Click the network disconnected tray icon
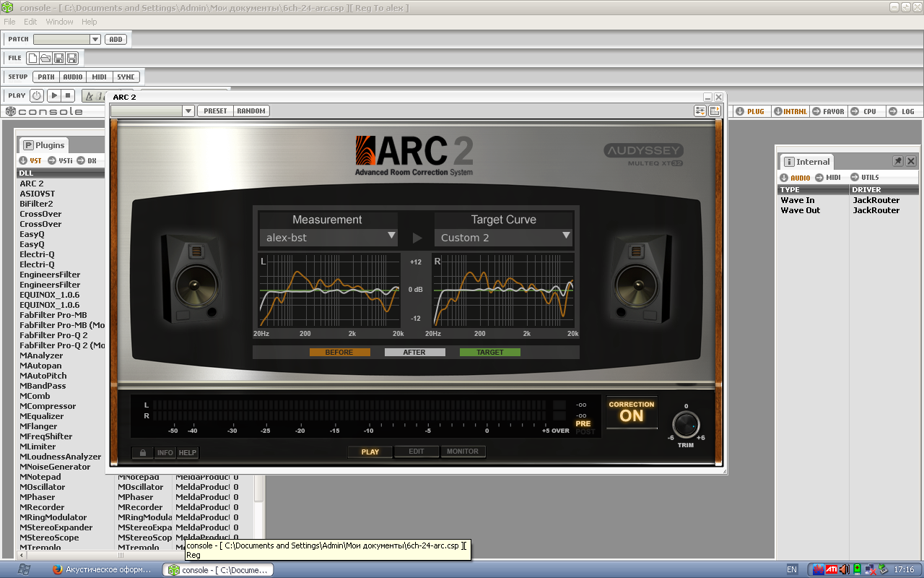This screenshot has height=578, width=924. coord(870,569)
